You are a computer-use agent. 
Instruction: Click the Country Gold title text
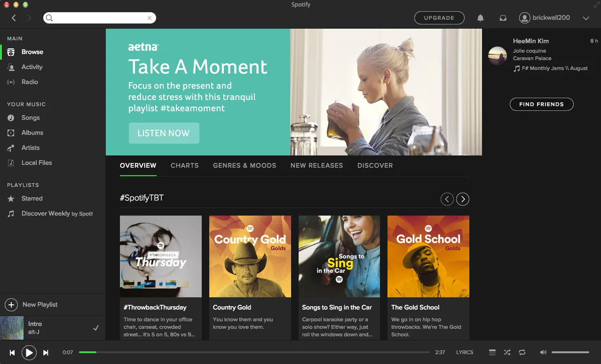[x=232, y=307]
